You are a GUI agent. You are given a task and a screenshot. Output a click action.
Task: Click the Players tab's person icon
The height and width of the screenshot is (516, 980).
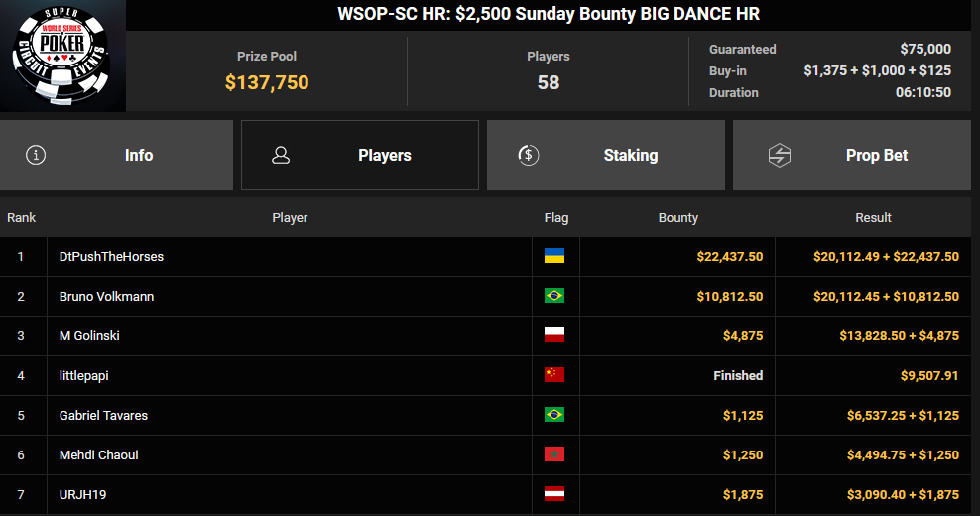coord(281,155)
